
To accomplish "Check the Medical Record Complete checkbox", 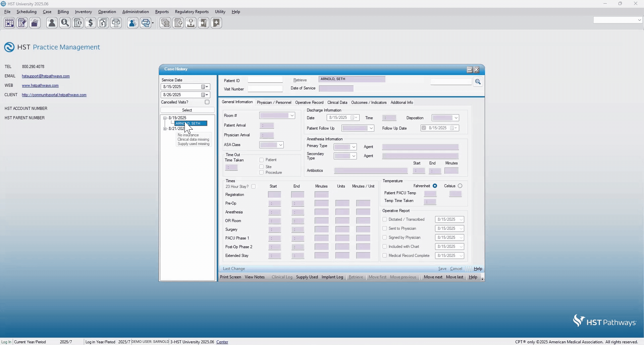I will 385,256.
